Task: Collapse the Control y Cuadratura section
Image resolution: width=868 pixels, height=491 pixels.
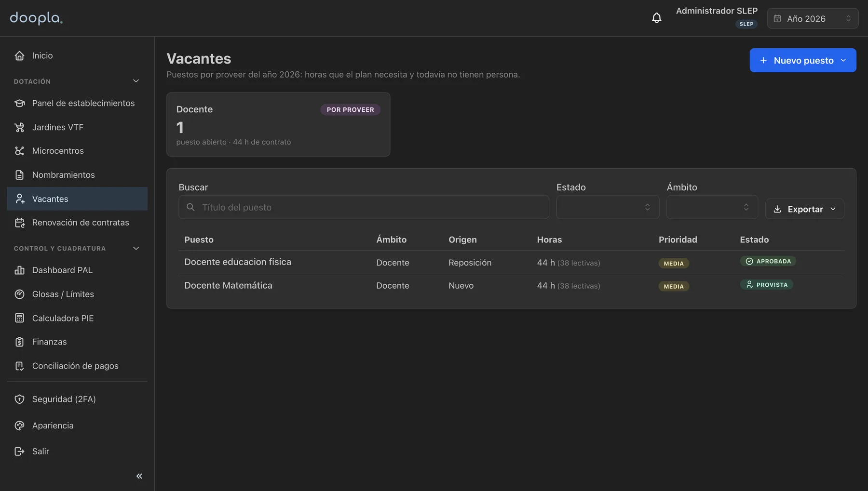Action: click(x=136, y=248)
